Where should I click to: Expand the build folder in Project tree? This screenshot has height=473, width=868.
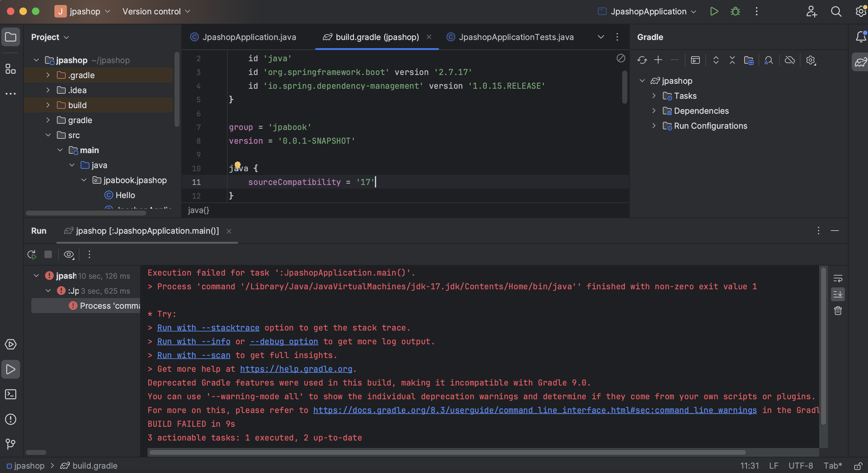click(x=48, y=105)
